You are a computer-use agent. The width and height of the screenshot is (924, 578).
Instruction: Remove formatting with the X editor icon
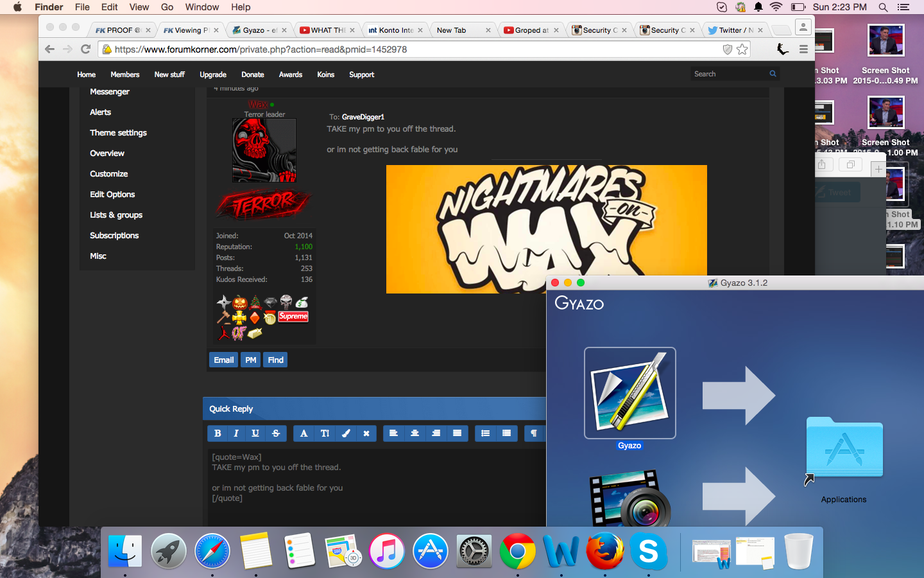tap(366, 433)
